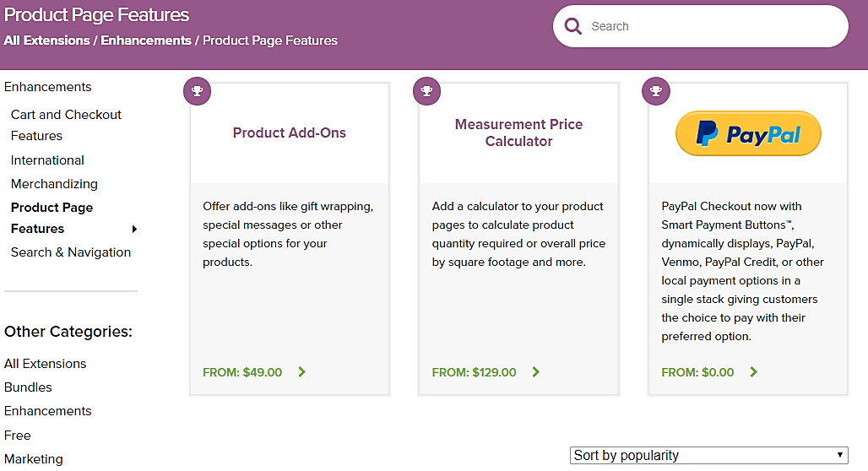868x471 pixels.
Task: Open Search & Navigation in sidebar
Action: [x=71, y=252]
